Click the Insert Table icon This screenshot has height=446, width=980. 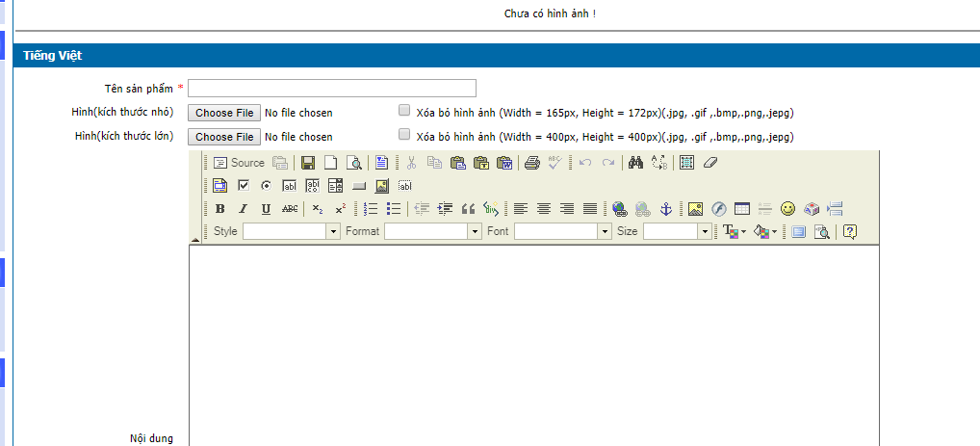[x=741, y=208]
